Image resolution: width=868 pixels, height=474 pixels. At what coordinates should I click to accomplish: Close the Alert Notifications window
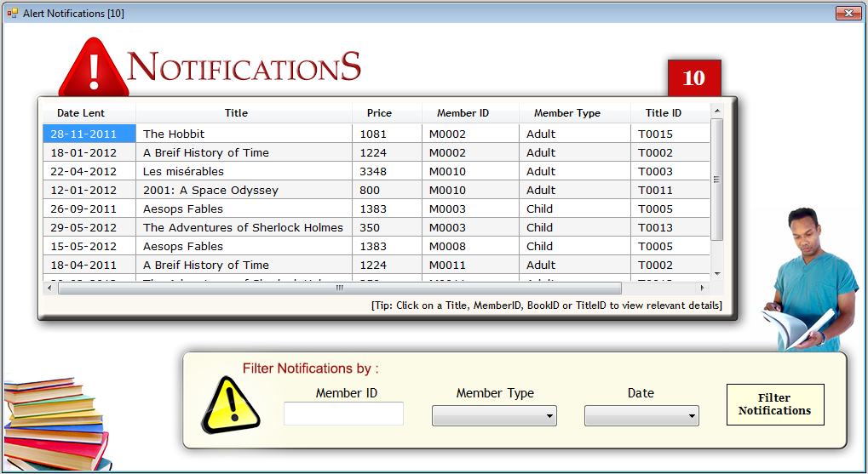click(848, 13)
